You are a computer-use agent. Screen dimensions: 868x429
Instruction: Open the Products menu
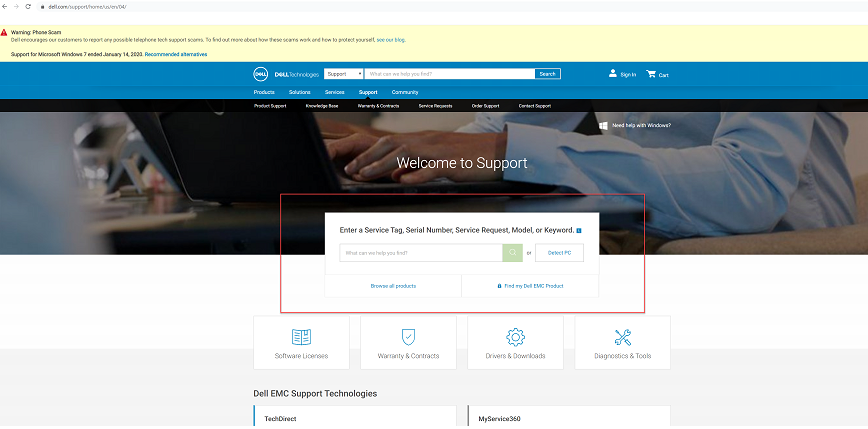(x=264, y=92)
